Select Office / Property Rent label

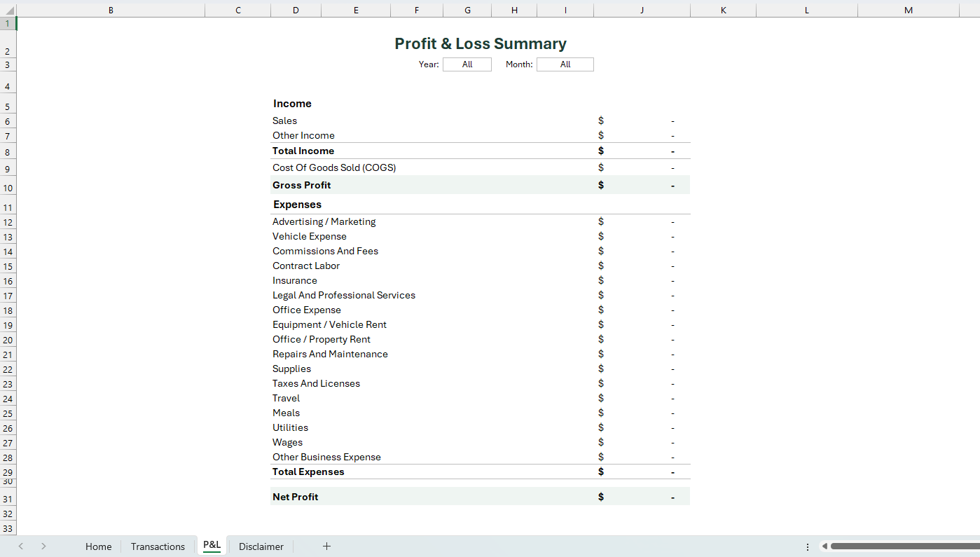click(322, 339)
